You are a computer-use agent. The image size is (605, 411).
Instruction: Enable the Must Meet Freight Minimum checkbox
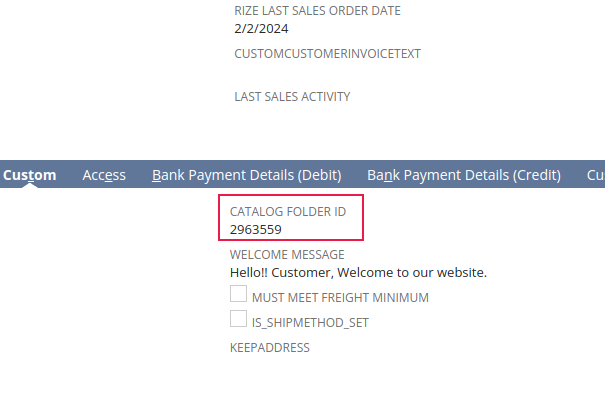point(239,295)
